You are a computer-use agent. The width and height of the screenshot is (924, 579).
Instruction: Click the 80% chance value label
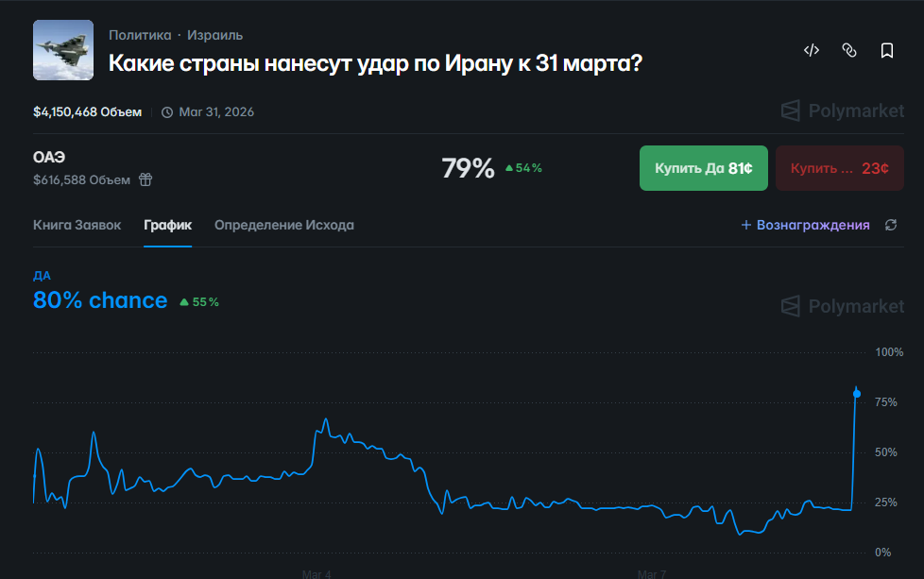point(100,300)
